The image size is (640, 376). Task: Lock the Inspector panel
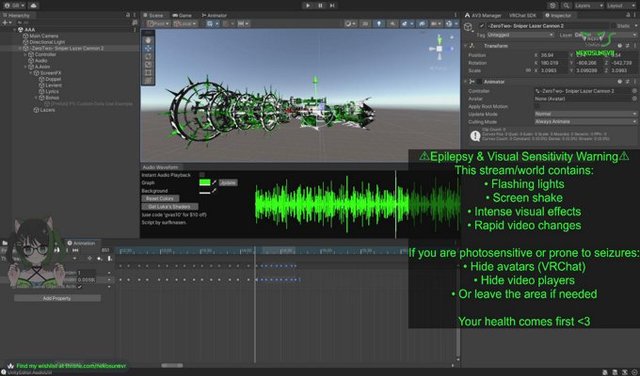point(628,15)
